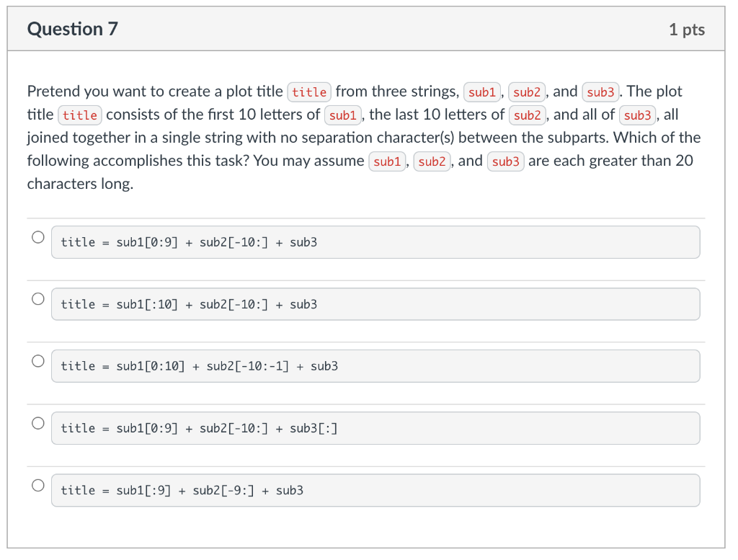This screenshot has width=738, height=560.
Task: Click the sub1 badge in first sentence
Action: click(481, 92)
